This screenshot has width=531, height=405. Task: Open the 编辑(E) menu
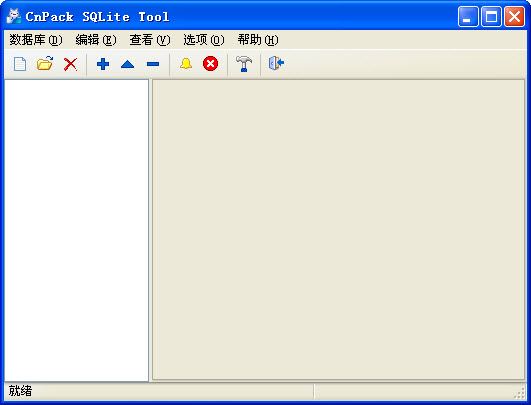tap(96, 40)
